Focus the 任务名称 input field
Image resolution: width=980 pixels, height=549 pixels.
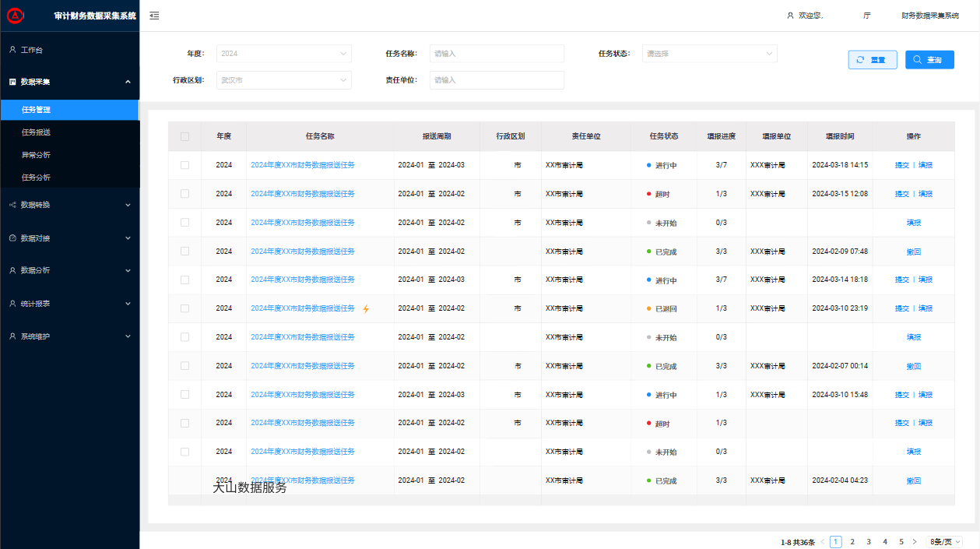pyautogui.click(x=497, y=54)
